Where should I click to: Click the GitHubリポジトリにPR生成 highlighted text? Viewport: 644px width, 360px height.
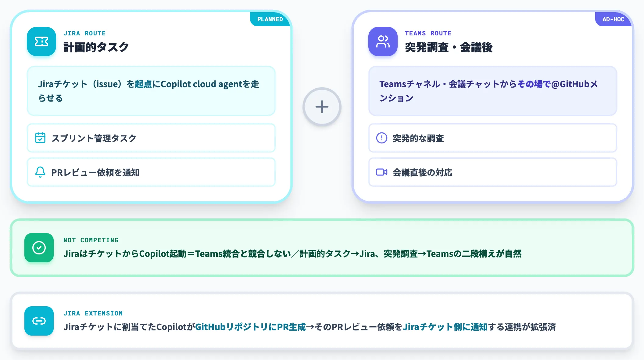250,327
